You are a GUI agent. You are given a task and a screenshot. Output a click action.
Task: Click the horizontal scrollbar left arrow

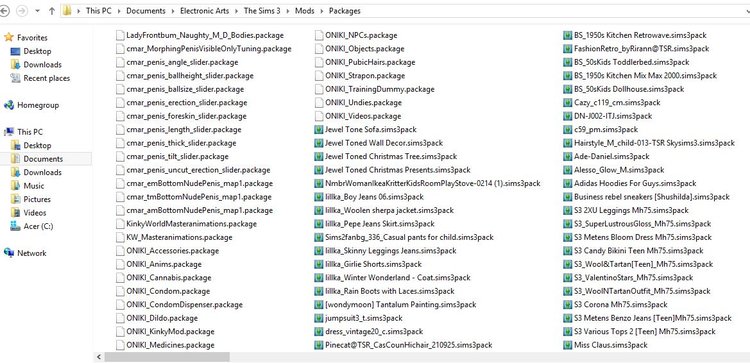pyautogui.click(x=99, y=357)
